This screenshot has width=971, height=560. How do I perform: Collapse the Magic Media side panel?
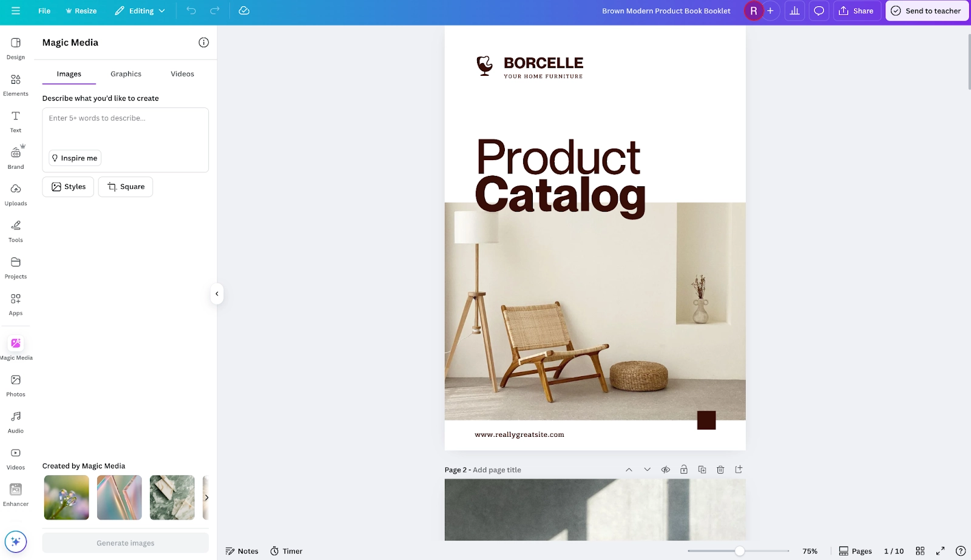pyautogui.click(x=217, y=294)
